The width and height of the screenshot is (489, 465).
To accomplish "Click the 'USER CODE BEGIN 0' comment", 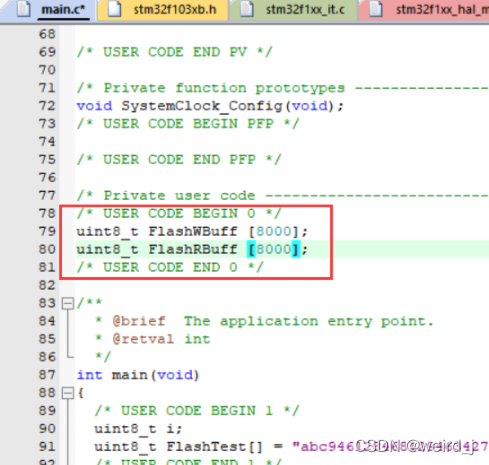I will [179, 213].
